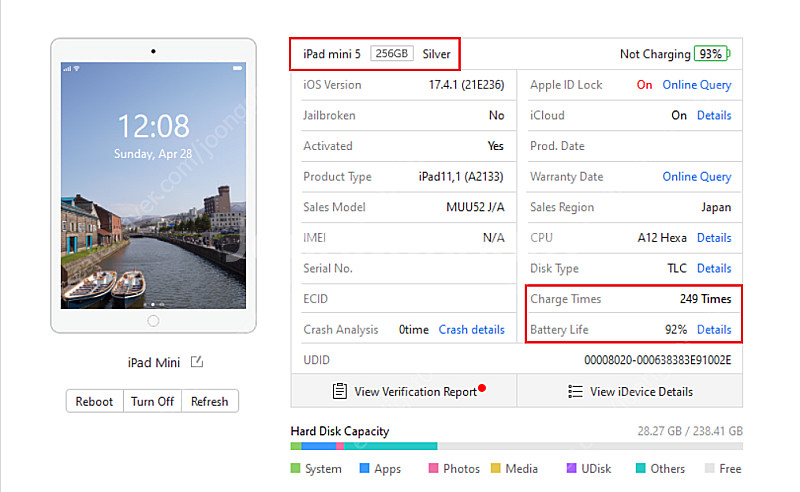Click the iDevice details list icon
This screenshot has height=492, width=800.
coord(575,391)
